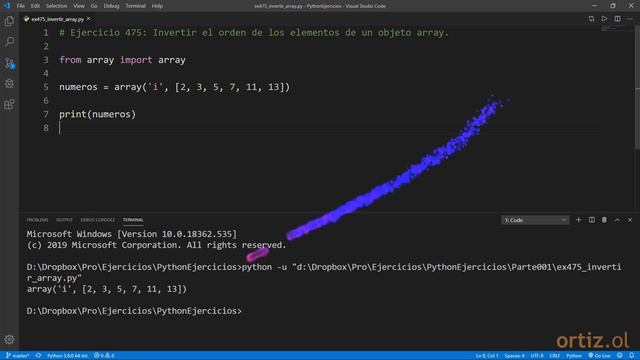Click the 'numeros = array' assignment line
Image resolution: width=640 pixels, height=360 pixels.
click(x=174, y=87)
